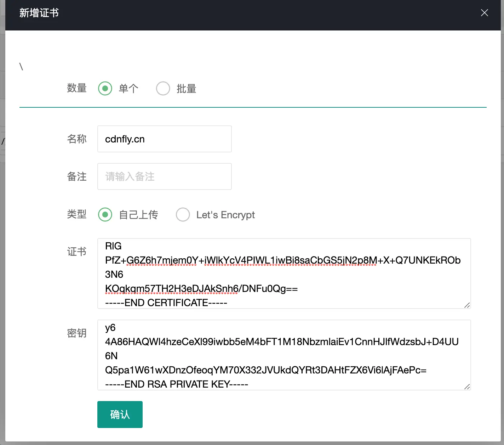
Task: Click the 名称 field containing cdnfly.cn
Action: coord(164,139)
